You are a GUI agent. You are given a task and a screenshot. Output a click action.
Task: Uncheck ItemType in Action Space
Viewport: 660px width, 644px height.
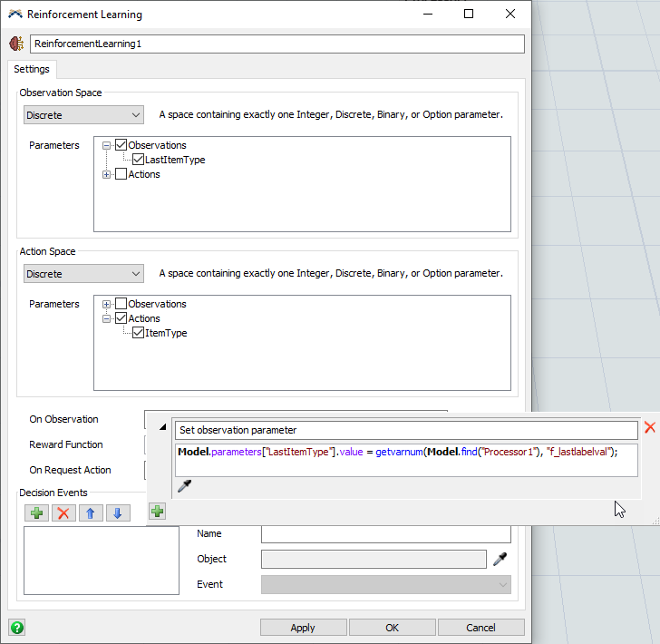click(138, 333)
